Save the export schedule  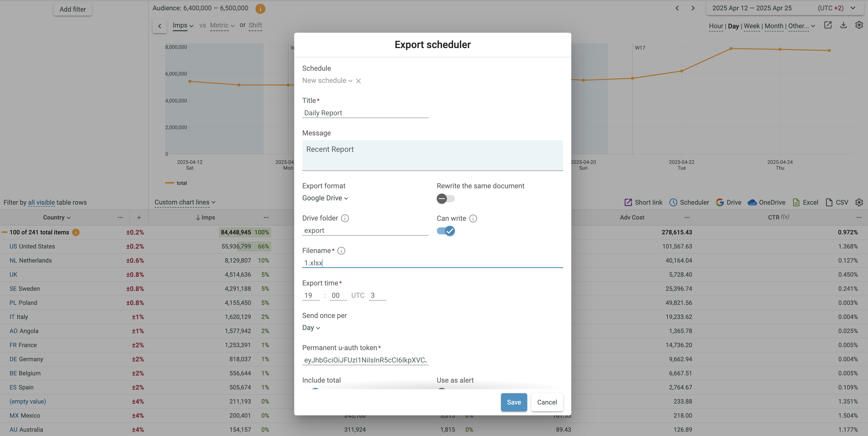[514, 402]
